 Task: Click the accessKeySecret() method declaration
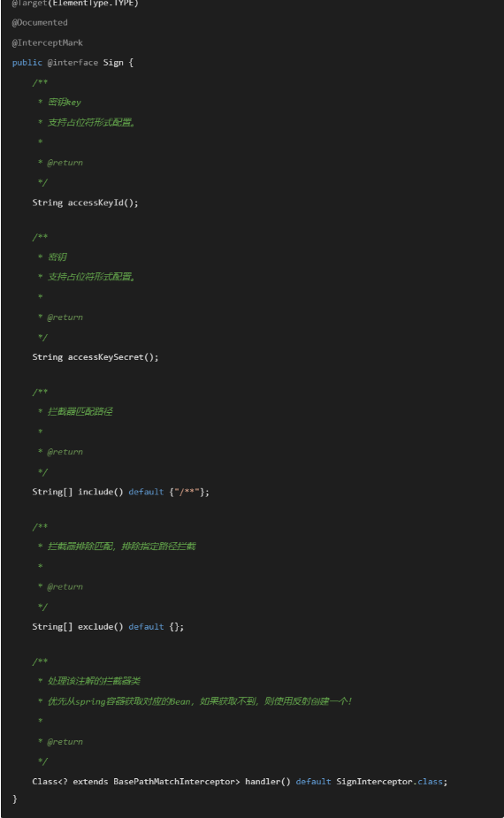pos(95,357)
